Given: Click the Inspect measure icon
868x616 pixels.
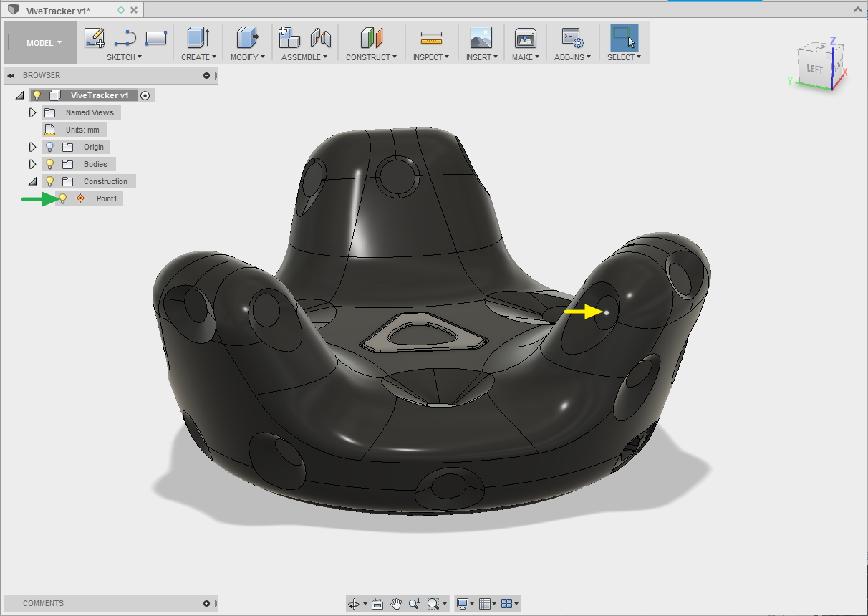Looking at the screenshot, I should [431, 38].
